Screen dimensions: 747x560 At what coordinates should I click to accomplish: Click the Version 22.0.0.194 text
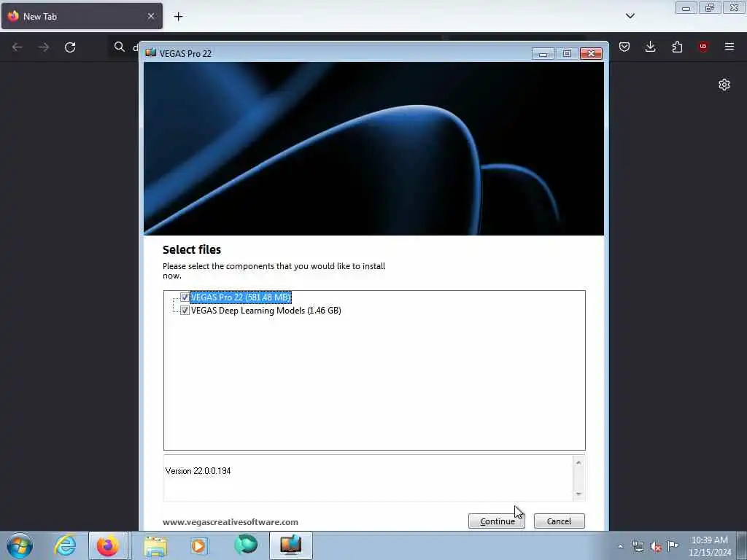click(198, 470)
